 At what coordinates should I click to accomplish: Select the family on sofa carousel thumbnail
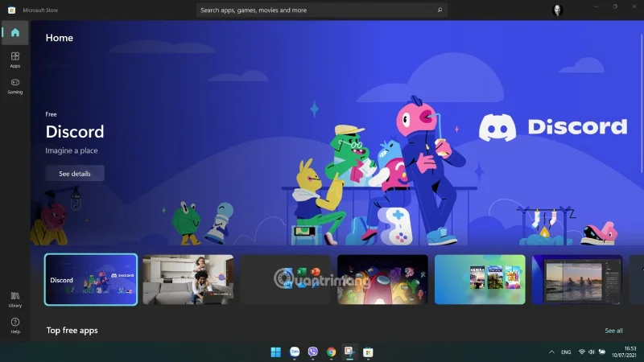coord(188,279)
